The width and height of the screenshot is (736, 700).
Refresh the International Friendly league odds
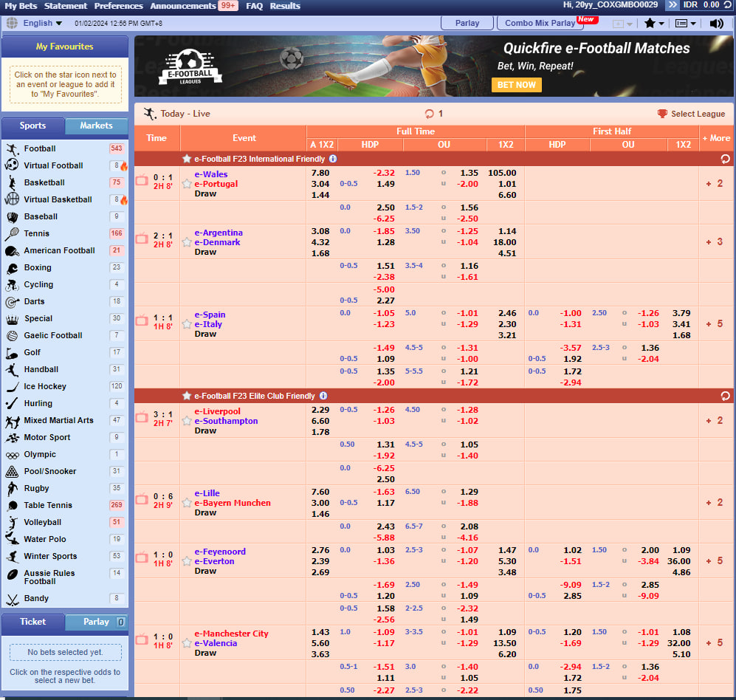click(725, 159)
